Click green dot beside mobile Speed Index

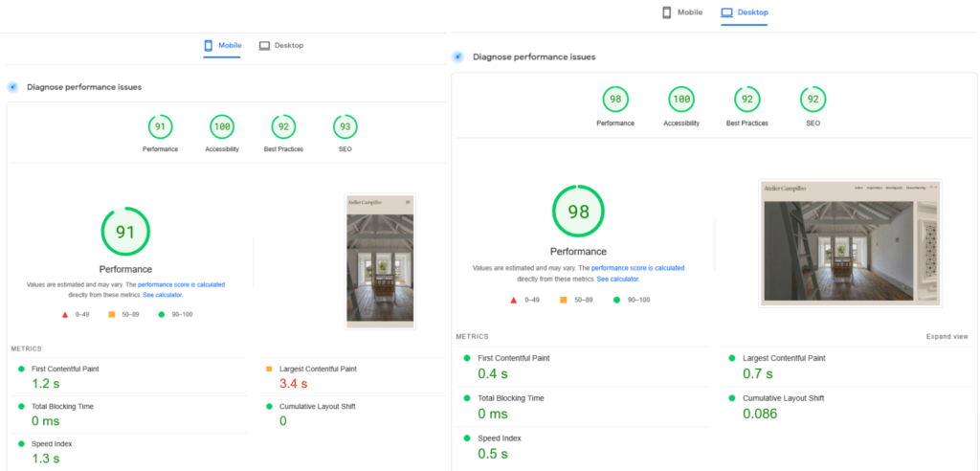22,444
